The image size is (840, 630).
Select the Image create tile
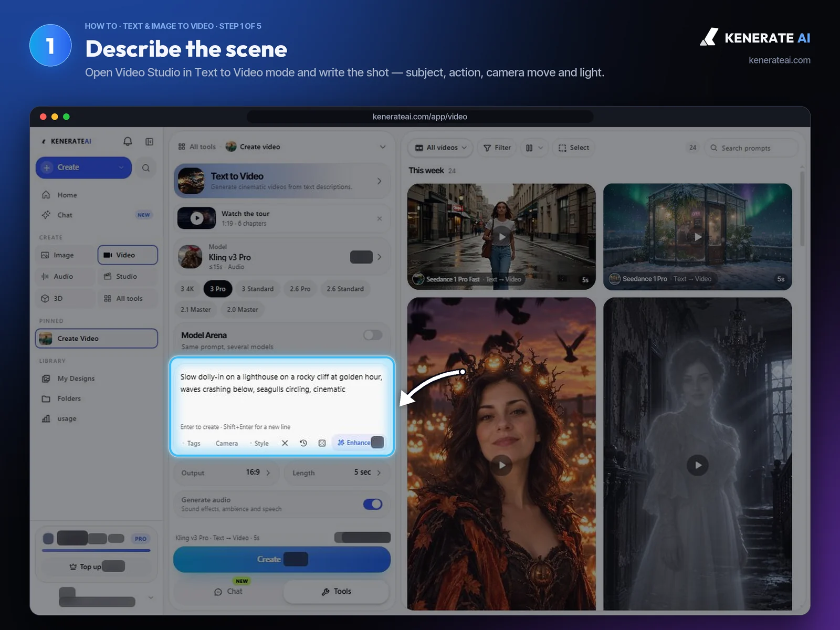tap(66, 255)
